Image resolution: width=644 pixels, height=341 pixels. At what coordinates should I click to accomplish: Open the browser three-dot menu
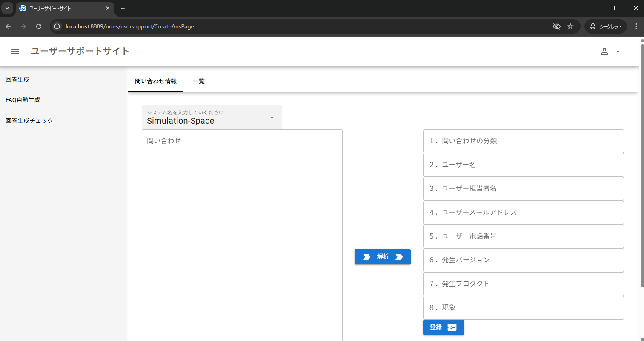(x=636, y=26)
